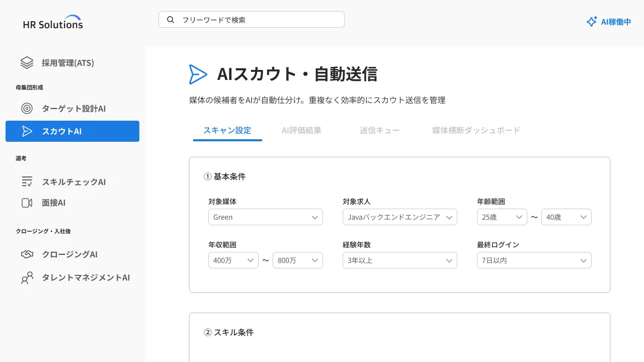Open 対象求人 dropdown Javaバックエンドエンジニア
The image size is (644, 362).
point(400,217)
